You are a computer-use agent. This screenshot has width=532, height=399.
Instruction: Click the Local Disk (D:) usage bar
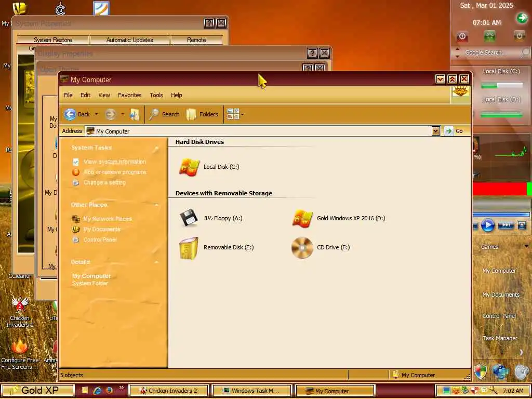(x=502, y=115)
